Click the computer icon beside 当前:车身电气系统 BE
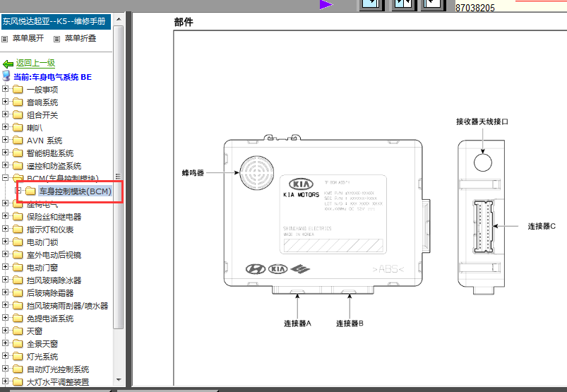The image size is (567, 392). click(x=6, y=76)
